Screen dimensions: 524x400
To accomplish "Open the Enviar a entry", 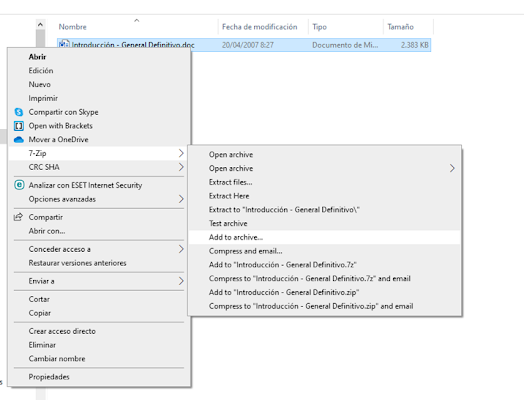I will pos(99,281).
